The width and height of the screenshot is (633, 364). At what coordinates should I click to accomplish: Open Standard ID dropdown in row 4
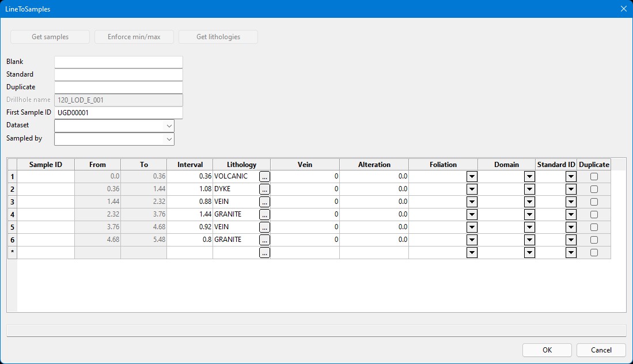[x=571, y=215]
